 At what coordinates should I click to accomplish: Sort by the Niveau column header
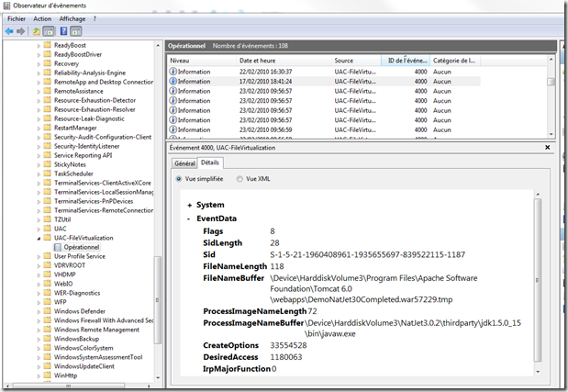[x=201, y=61]
